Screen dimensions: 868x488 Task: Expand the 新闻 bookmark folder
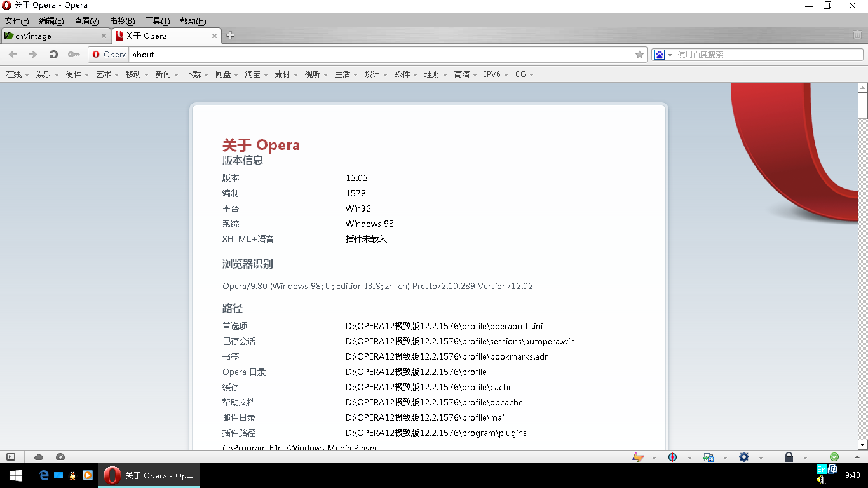pos(167,74)
